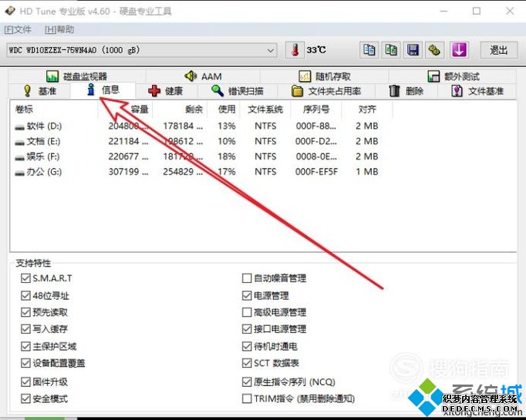
Task: Toggle the 写入缓存 checkbox
Action: tap(25, 329)
